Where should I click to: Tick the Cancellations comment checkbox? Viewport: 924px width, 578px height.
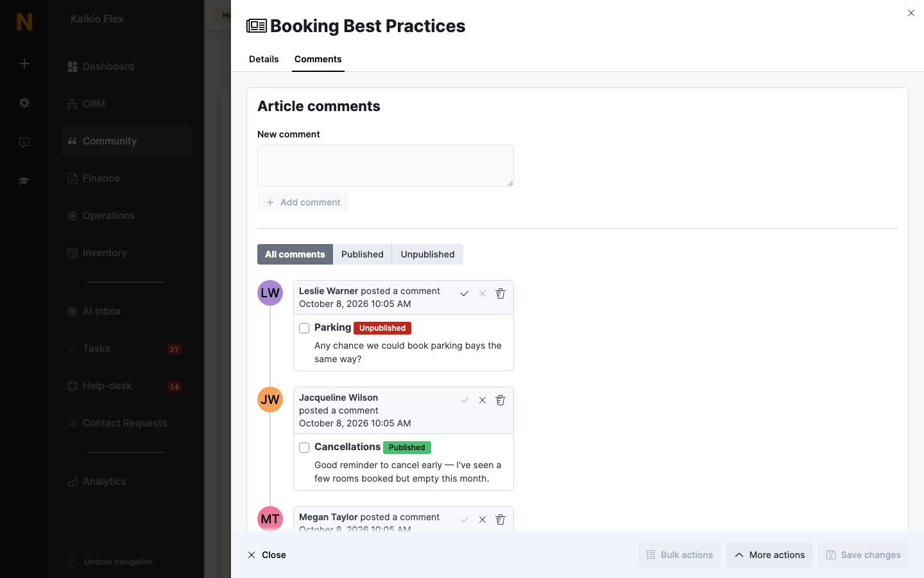tap(304, 448)
